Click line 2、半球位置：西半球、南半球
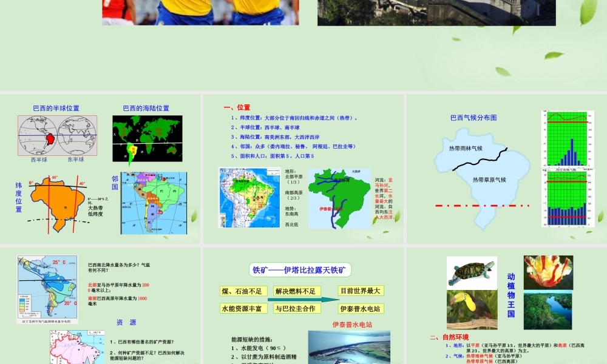Image resolution: width=607 pixels, height=364 pixels. point(265,127)
